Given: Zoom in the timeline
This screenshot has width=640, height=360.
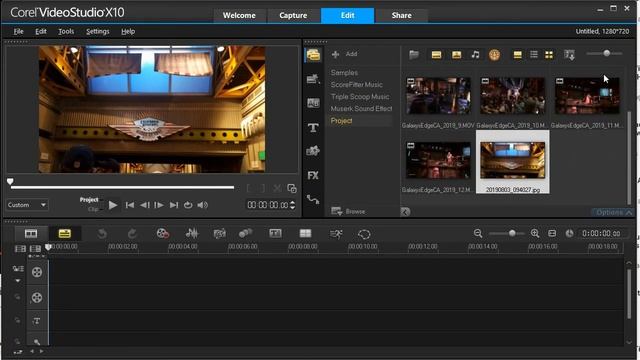Looking at the screenshot, I should pos(535,233).
